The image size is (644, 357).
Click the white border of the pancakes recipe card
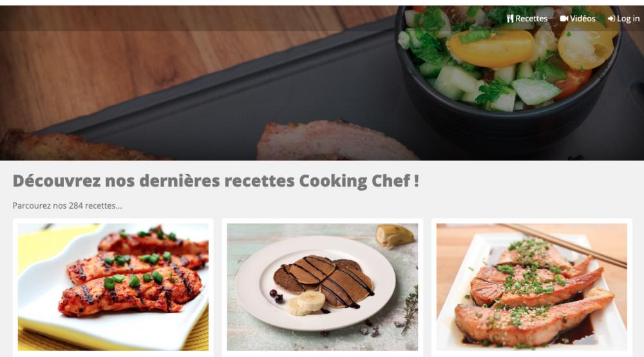point(323,221)
